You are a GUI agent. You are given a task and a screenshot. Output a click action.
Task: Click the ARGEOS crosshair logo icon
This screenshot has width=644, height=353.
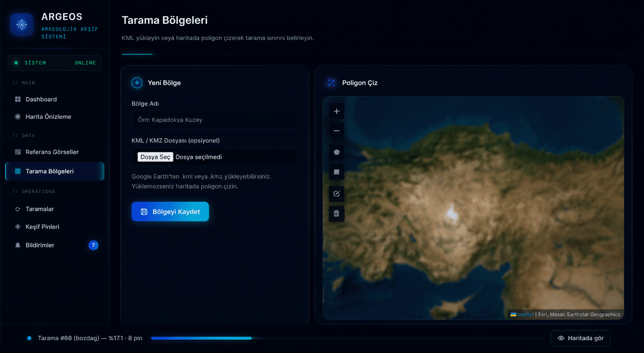[x=22, y=25]
